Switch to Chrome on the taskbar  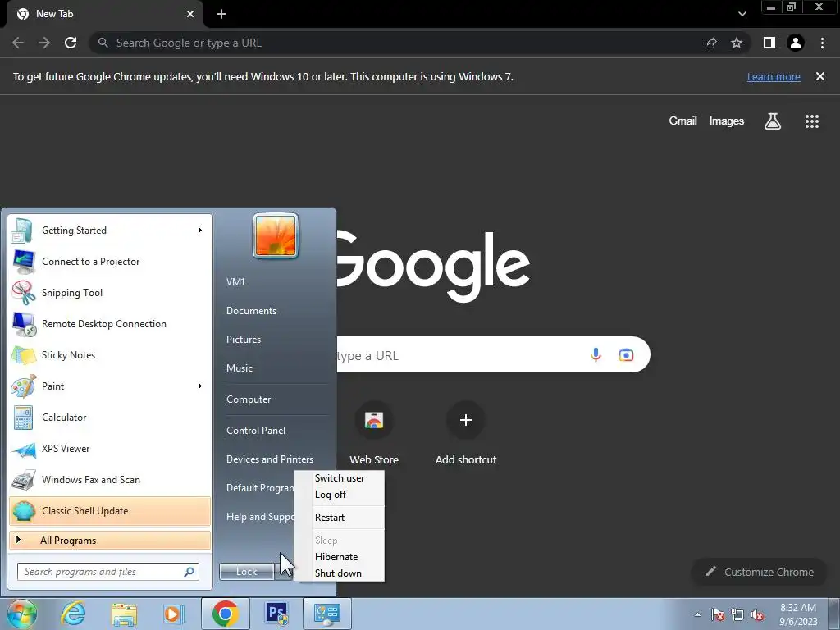tap(225, 614)
